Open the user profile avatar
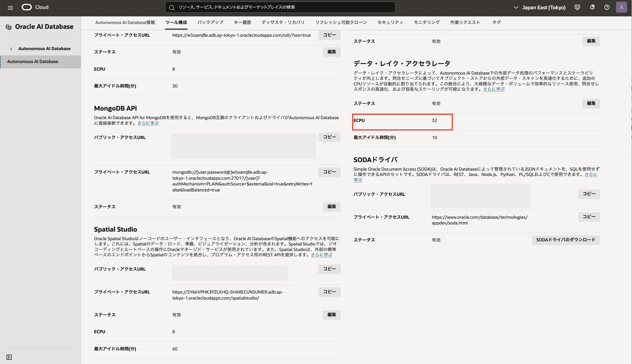 click(x=621, y=7)
